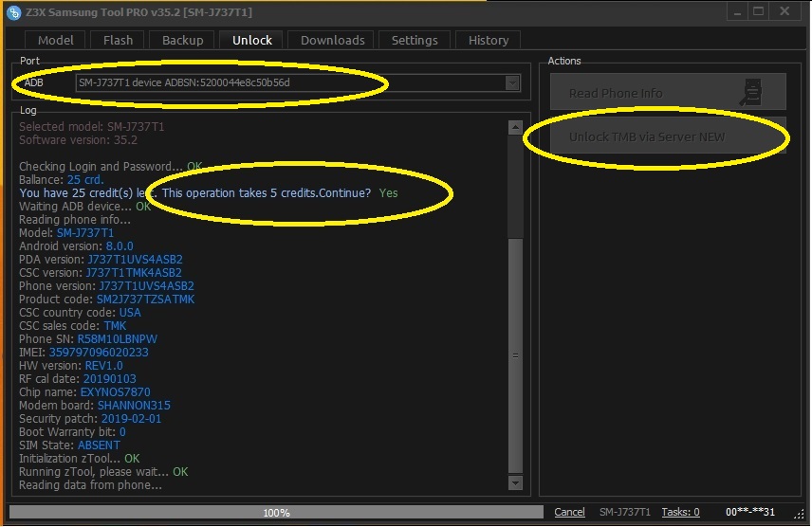Click Android version value 8.0.0
Image resolution: width=812 pixels, height=527 pixels.
[120, 246]
